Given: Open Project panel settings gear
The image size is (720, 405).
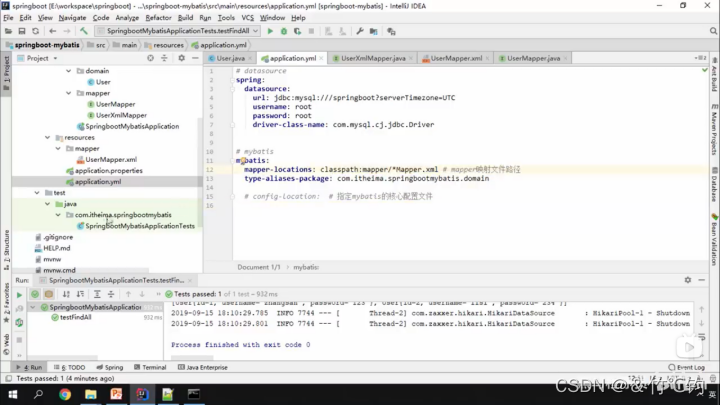Looking at the screenshot, I should (x=181, y=58).
